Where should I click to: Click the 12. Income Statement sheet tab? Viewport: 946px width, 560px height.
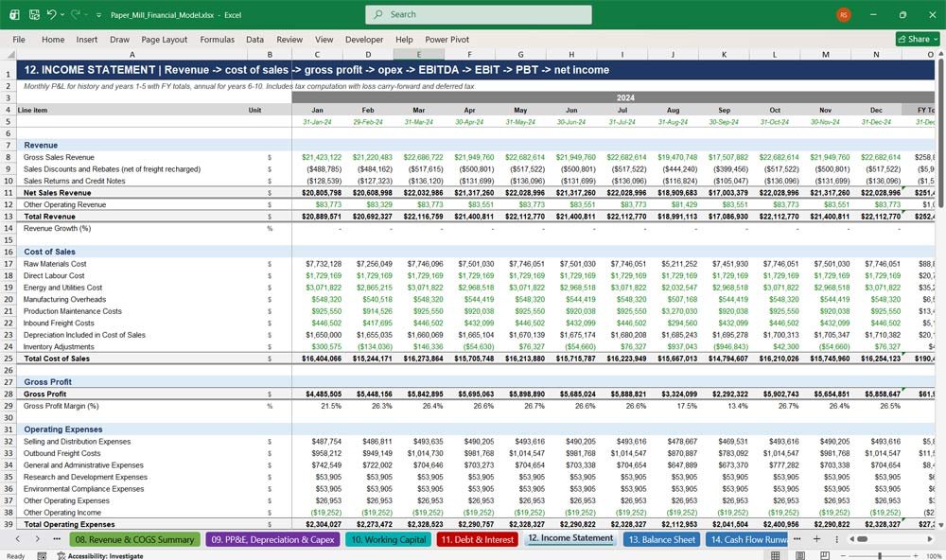point(570,538)
